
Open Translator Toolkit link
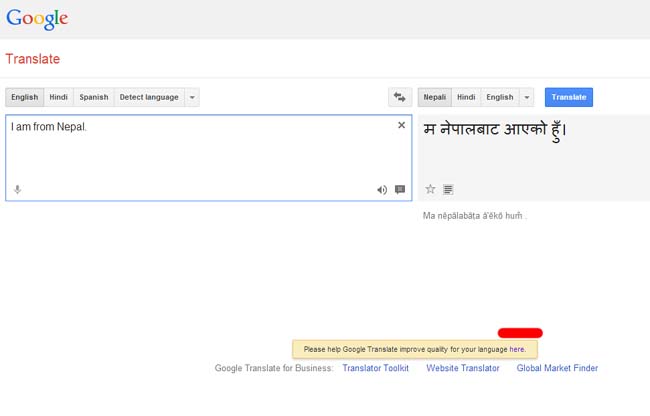(x=376, y=368)
